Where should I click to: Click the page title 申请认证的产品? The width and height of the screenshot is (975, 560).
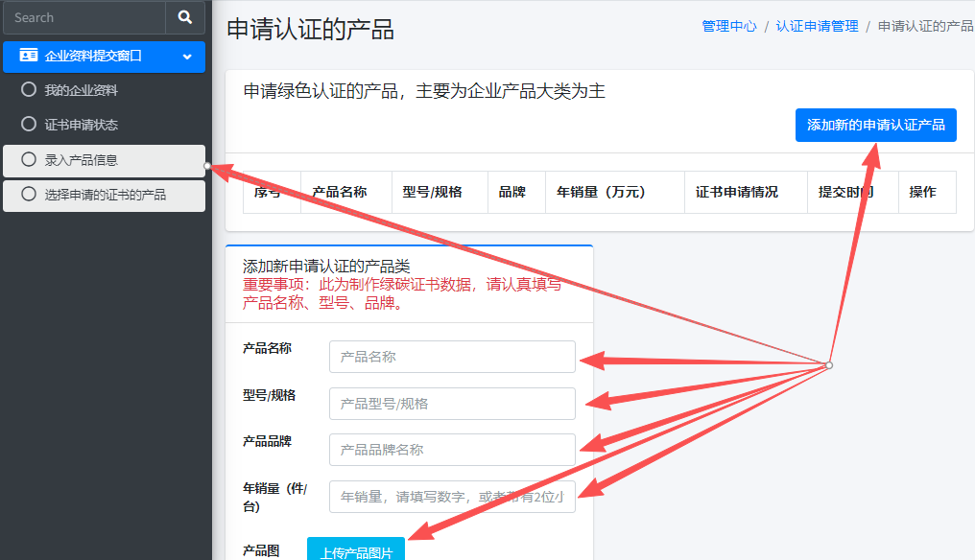(x=310, y=29)
